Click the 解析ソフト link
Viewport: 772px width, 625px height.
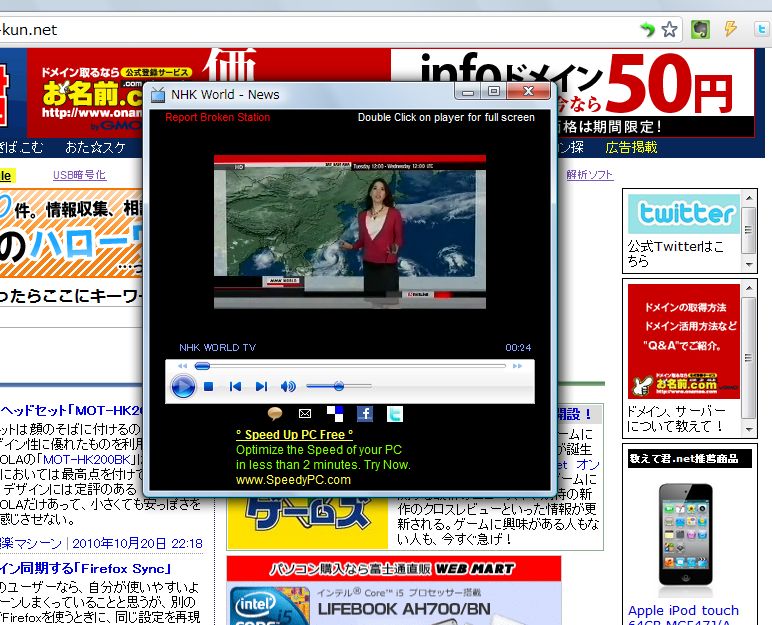(x=590, y=175)
